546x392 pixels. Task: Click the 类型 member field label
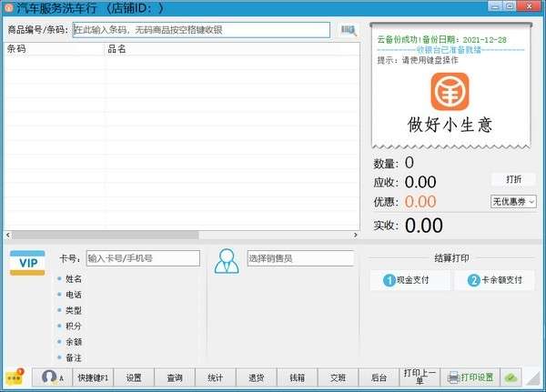(74, 310)
